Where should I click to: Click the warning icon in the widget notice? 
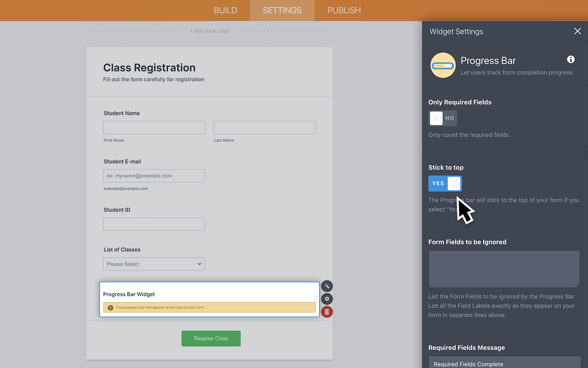(111, 307)
